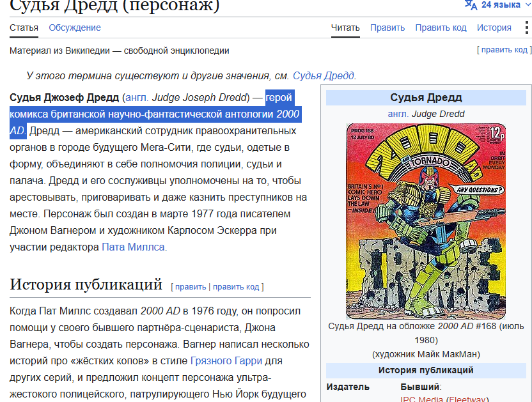Click the bold text Судья Джозеф Дредд
The image size is (532, 402).
pos(64,97)
